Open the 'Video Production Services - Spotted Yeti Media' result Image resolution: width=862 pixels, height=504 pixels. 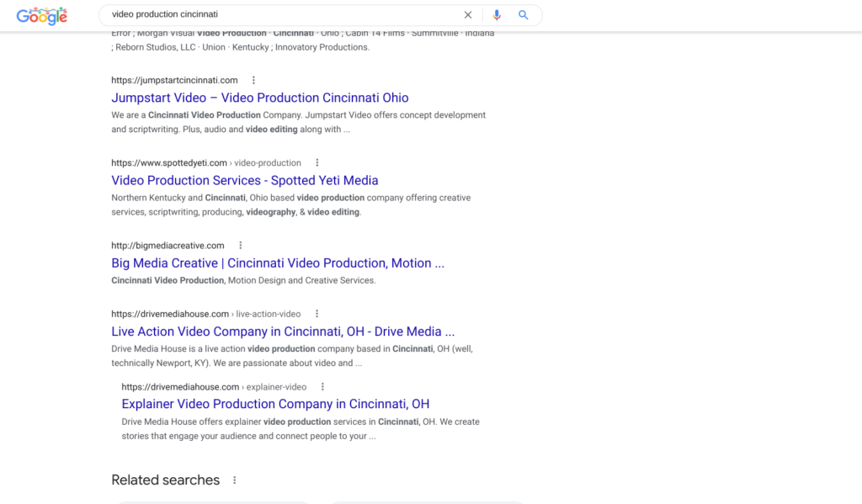coord(244,180)
